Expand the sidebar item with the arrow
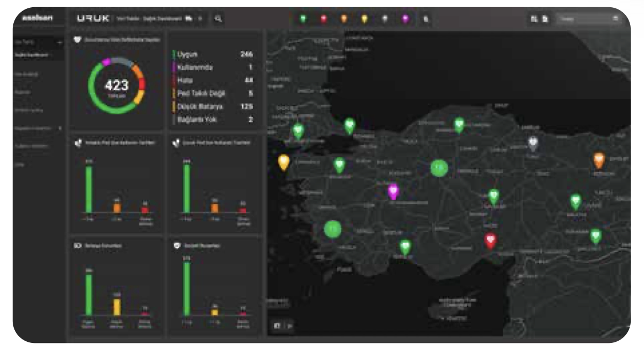Screen dimensions: 644x359 (59, 128)
